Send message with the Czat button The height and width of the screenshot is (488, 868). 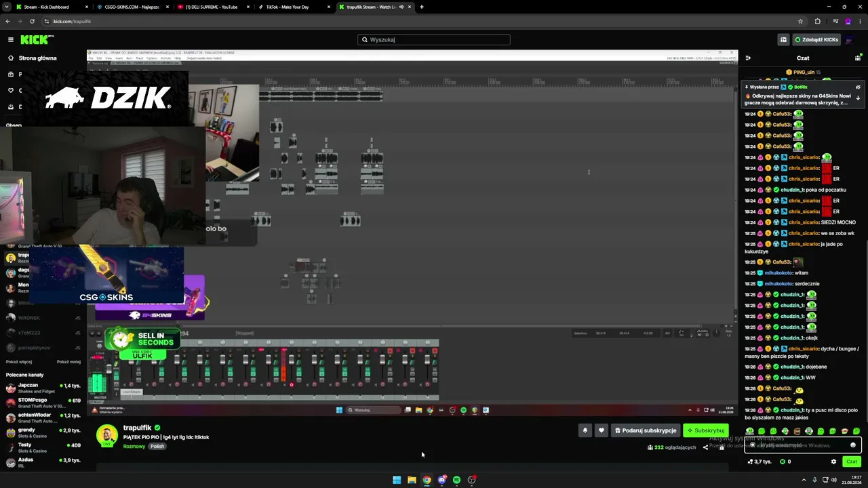pyautogui.click(x=852, y=462)
